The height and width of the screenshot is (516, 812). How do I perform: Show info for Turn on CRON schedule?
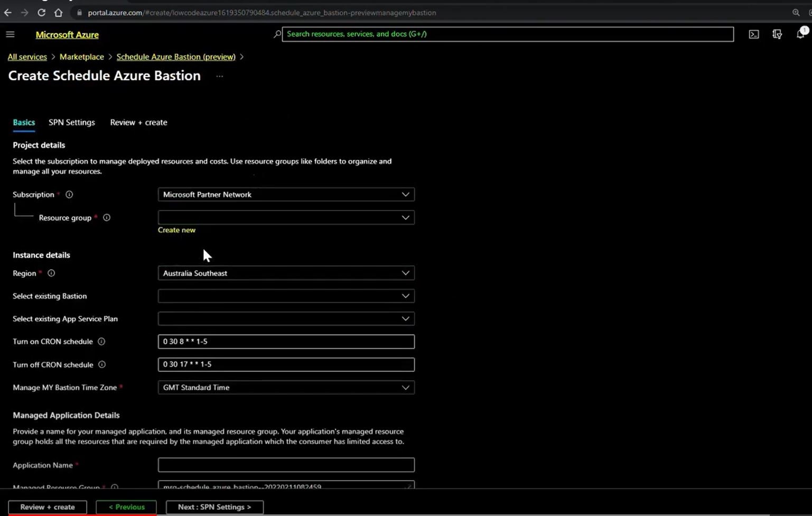pos(101,342)
